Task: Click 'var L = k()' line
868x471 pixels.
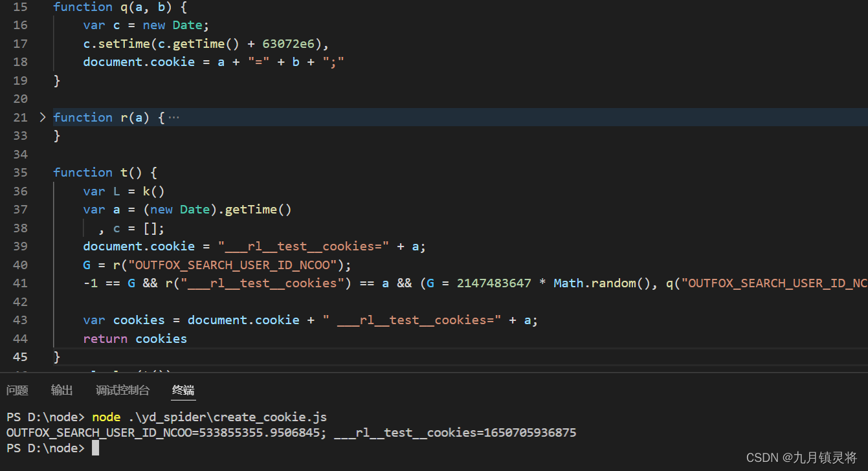Action: [124, 191]
